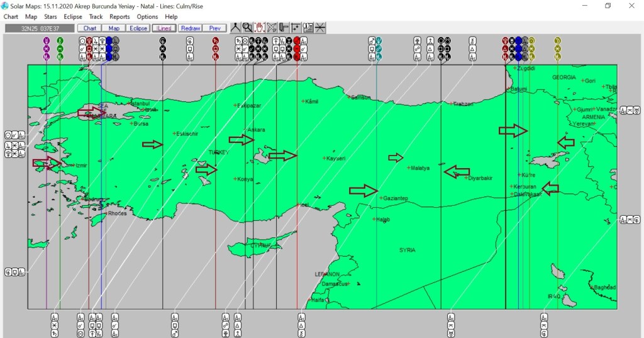The image size is (644, 338).
Task: Open the Stars menu
Action: click(x=50, y=17)
